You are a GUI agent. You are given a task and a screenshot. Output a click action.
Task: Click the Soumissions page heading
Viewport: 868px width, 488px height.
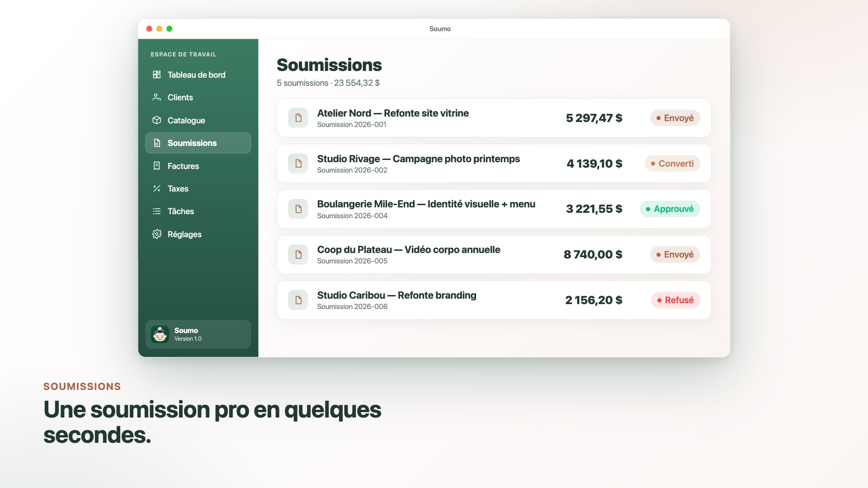click(329, 65)
